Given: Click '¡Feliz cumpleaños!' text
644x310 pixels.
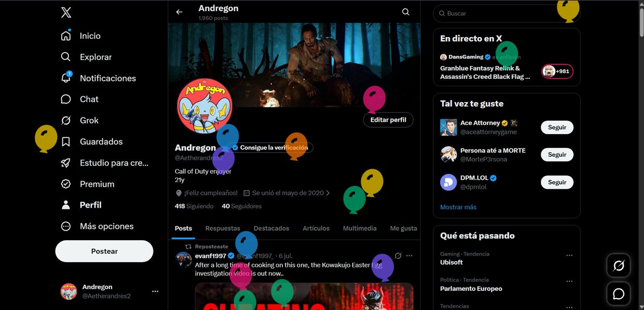Looking at the screenshot, I should click(x=210, y=193).
